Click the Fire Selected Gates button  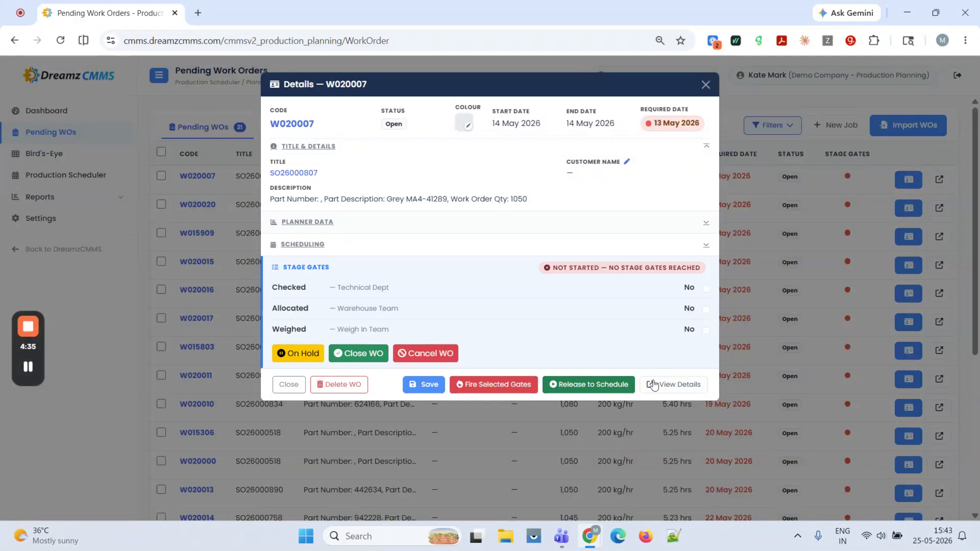[x=493, y=384]
